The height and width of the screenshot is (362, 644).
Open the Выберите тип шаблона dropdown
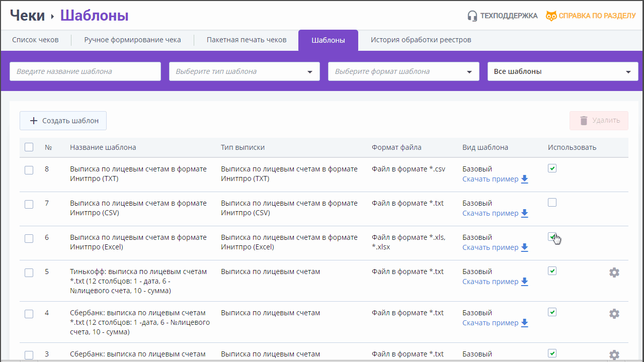pos(245,71)
